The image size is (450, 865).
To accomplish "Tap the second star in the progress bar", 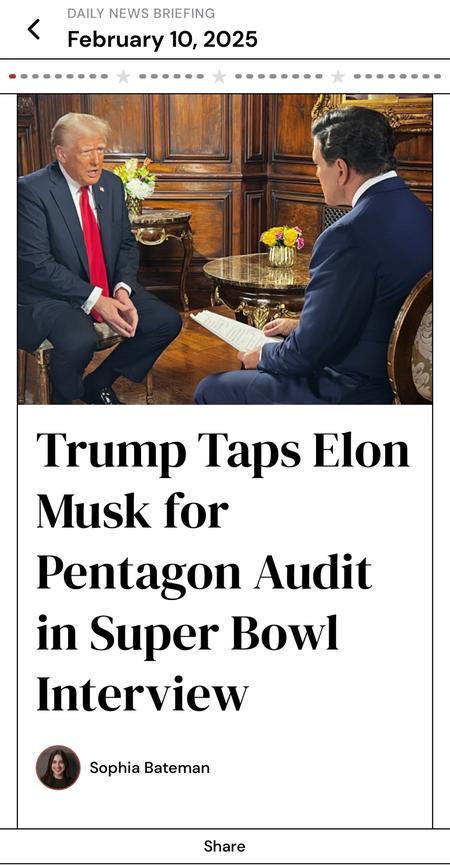I will [219, 76].
